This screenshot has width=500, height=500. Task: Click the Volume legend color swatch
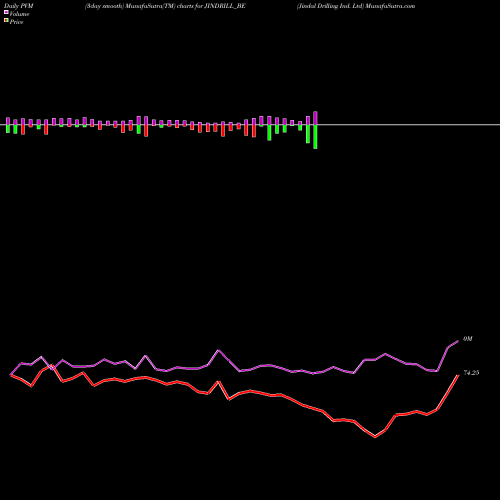[x=6, y=12]
